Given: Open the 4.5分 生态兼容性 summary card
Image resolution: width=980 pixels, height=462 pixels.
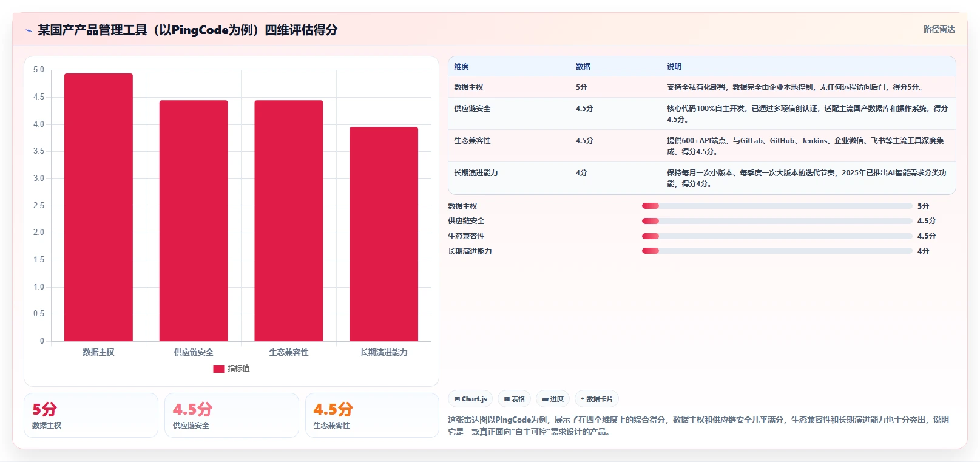Looking at the screenshot, I should [372, 415].
